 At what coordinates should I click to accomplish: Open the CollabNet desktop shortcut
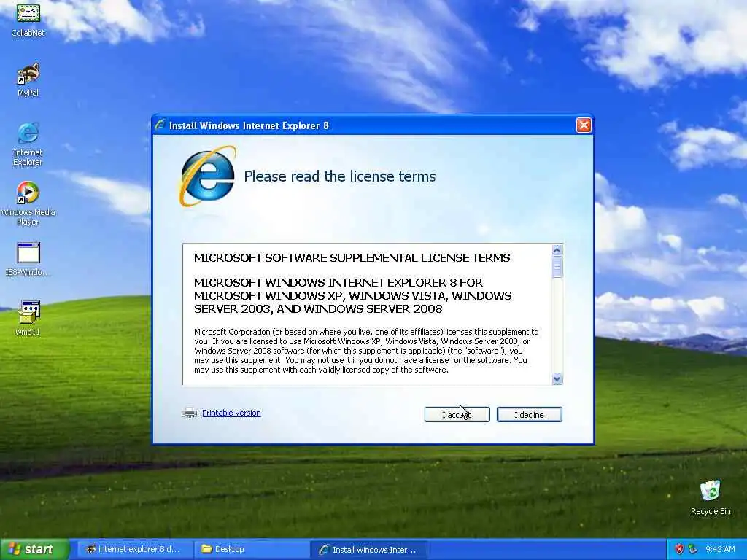click(x=28, y=19)
